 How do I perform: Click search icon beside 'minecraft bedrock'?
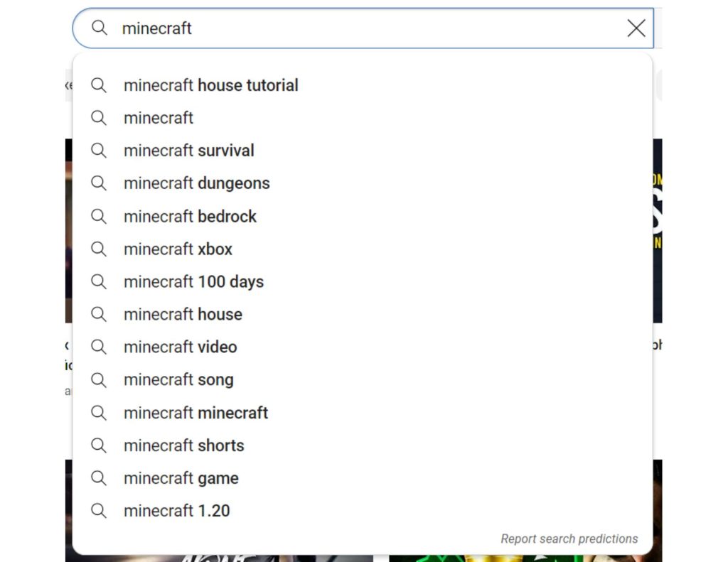tap(98, 216)
